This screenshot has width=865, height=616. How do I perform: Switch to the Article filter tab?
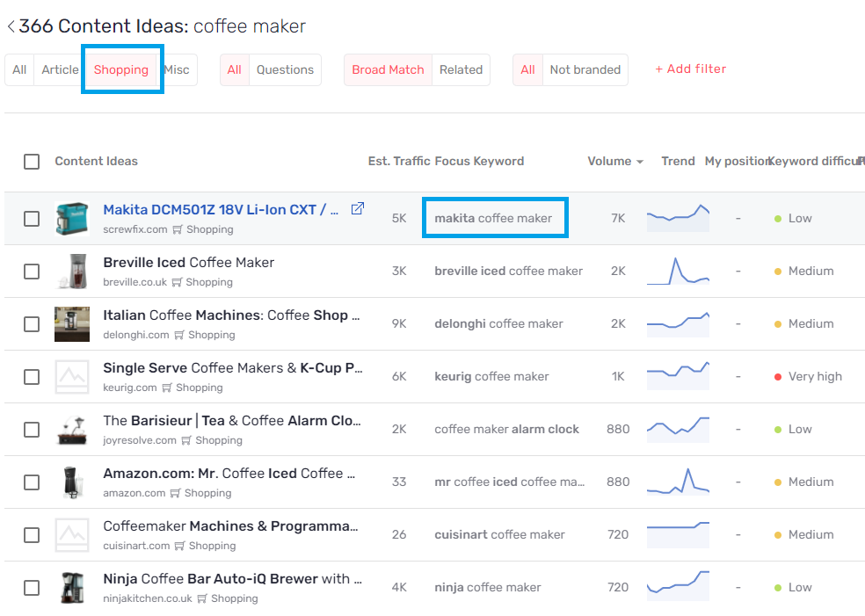[60, 69]
